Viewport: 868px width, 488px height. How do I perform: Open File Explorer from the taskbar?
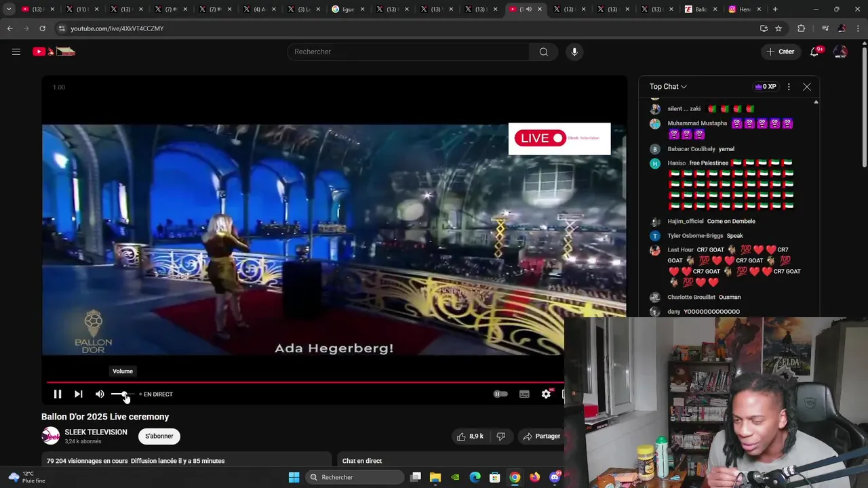435,477
